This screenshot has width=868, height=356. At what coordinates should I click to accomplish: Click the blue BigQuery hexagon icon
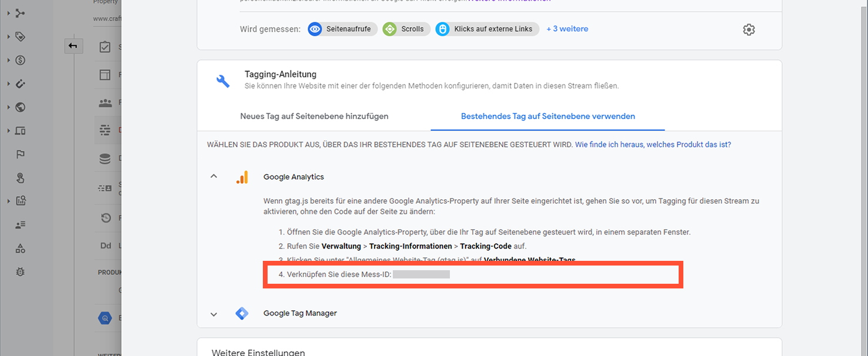tap(105, 318)
